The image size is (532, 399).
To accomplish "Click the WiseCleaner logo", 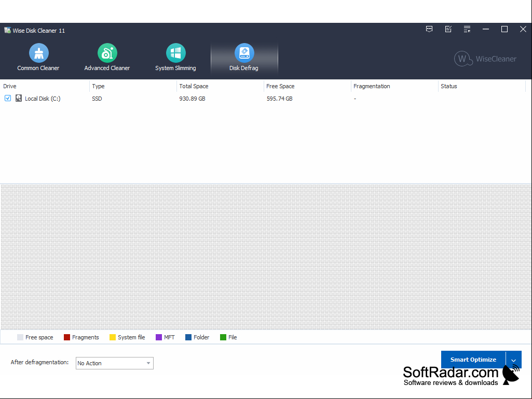I will pyautogui.click(x=485, y=59).
